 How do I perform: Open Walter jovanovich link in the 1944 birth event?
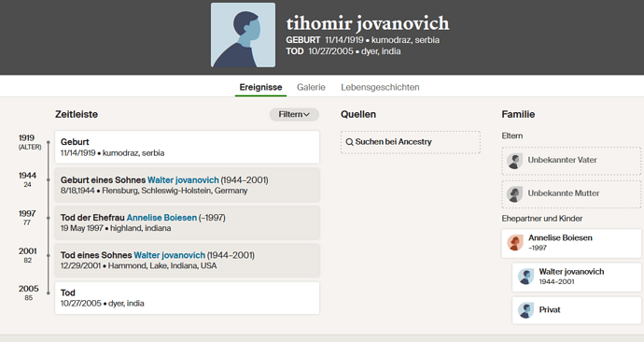pyautogui.click(x=183, y=180)
